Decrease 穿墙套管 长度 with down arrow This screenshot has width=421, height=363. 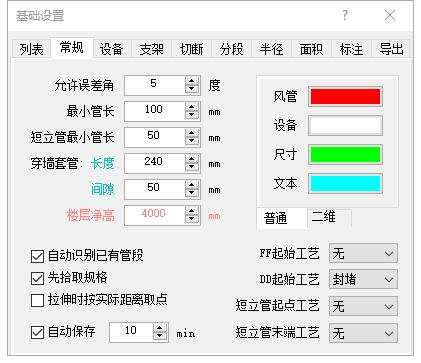[192, 167]
